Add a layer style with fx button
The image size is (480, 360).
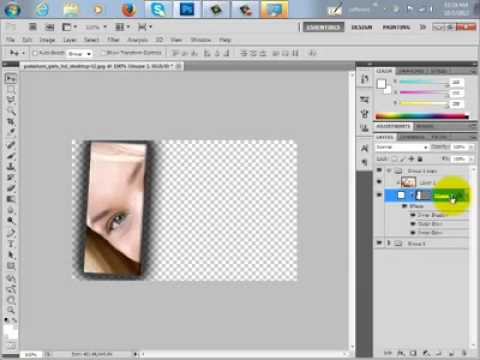(x=401, y=353)
